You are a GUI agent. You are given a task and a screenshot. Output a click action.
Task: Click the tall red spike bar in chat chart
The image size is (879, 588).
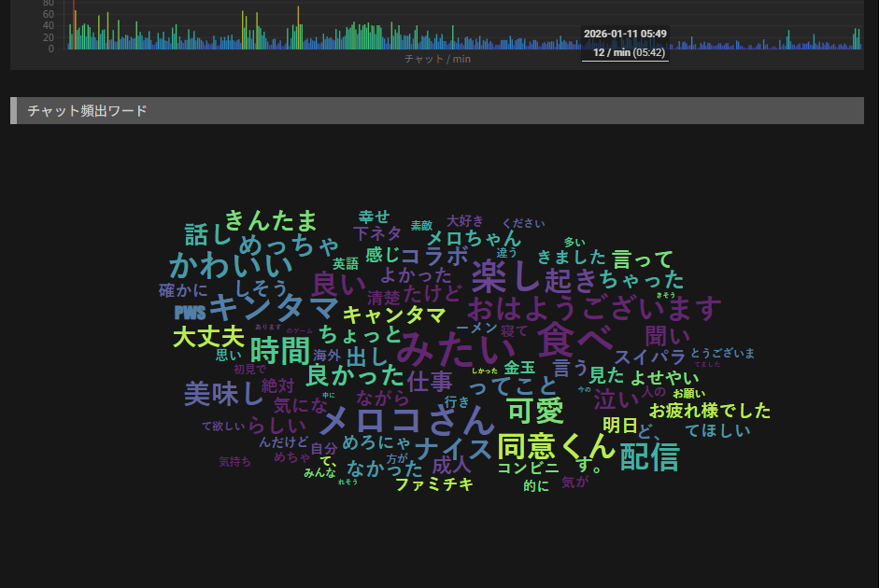(x=74, y=24)
